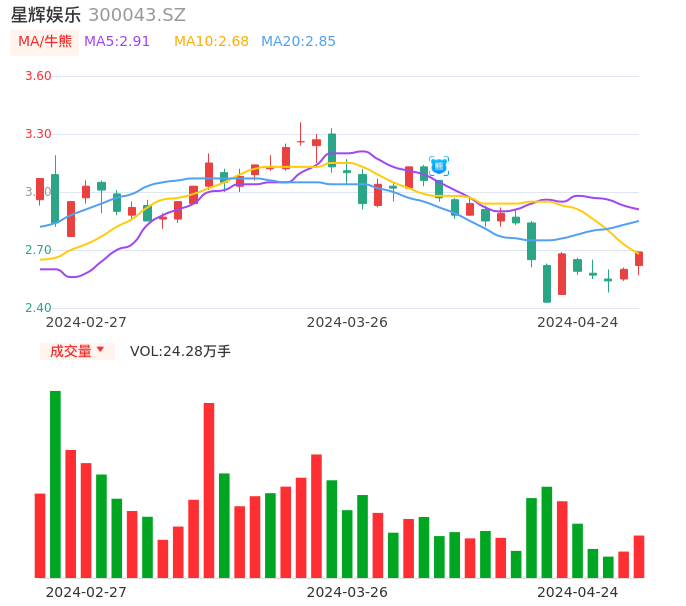Screen dimensions: 686x606
Task: Click the lowest green candlestick near 2.40
Action: pos(547,284)
